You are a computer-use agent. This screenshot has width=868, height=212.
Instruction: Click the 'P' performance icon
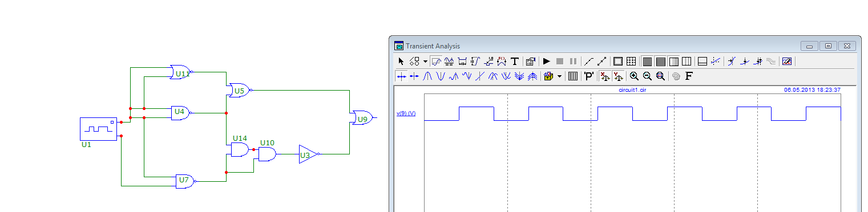[x=589, y=76]
